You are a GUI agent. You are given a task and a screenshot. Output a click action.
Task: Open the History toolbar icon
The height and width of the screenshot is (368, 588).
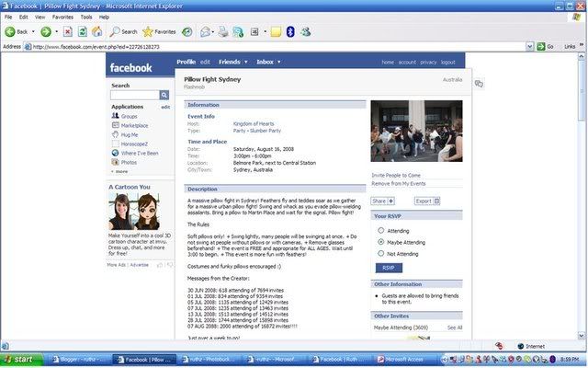(x=187, y=32)
